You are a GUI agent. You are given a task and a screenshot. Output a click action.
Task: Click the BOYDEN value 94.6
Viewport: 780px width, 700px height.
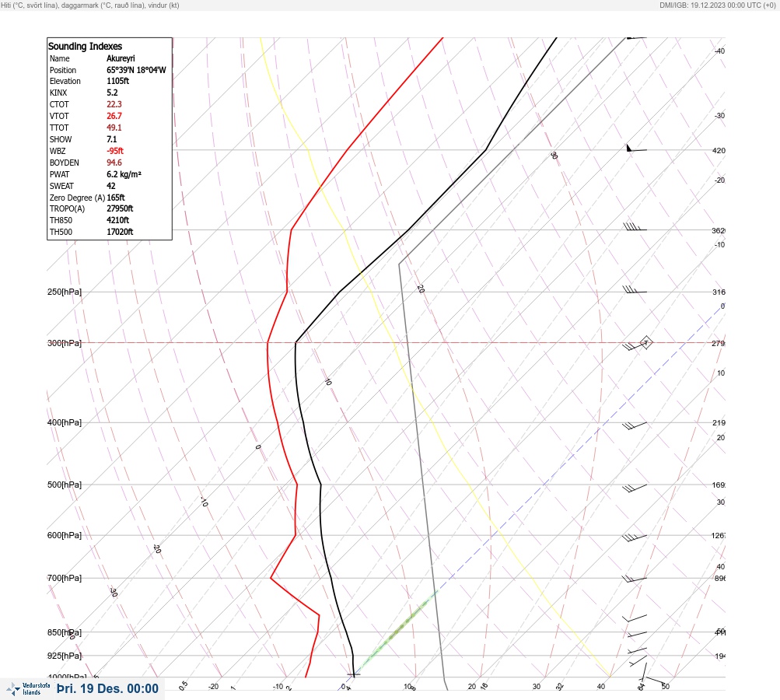[x=114, y=163]
